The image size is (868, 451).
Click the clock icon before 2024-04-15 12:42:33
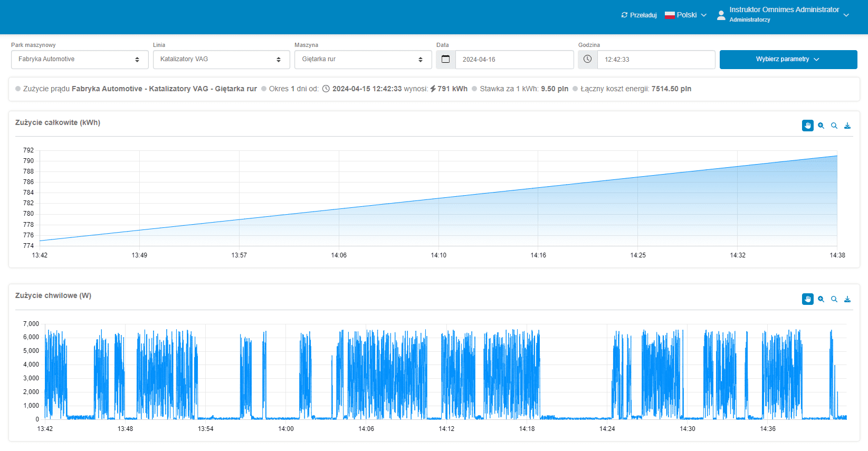[x=326, y=89]
